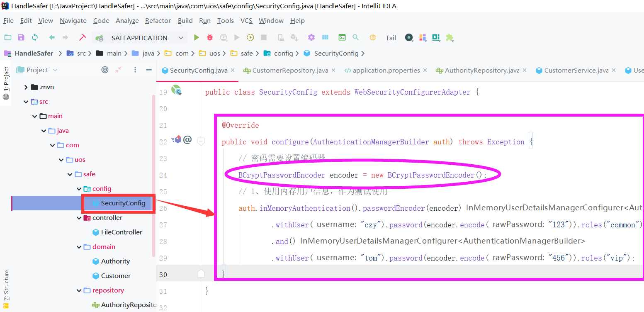Click the Tail toolbar button
This screenshot has width=644, height=312.
pyautogui.click(x=391, y=38)
